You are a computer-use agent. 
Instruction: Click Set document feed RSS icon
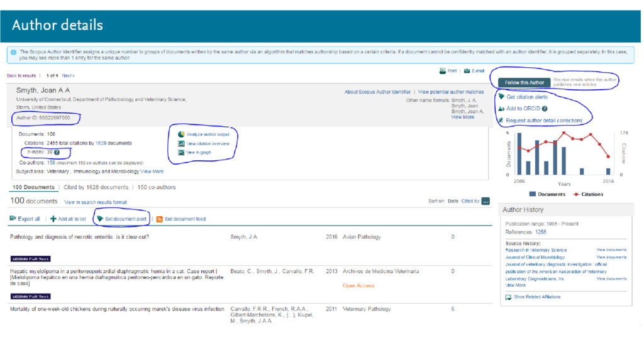click(x=160, y=219)
